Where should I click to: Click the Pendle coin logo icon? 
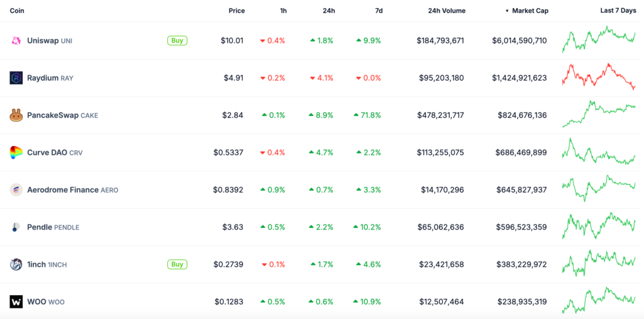[15, 227]
